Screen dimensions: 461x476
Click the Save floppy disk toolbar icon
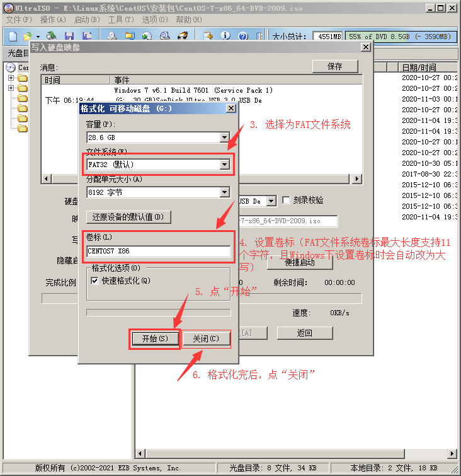69,36
